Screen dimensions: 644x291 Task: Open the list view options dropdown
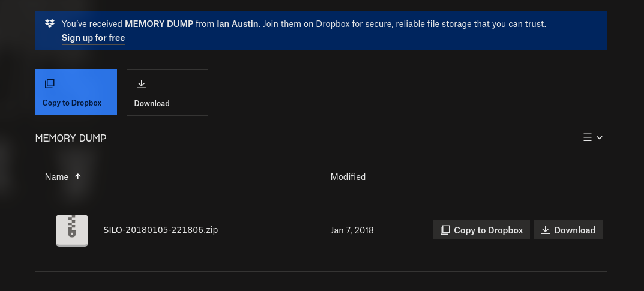(592, 137)
